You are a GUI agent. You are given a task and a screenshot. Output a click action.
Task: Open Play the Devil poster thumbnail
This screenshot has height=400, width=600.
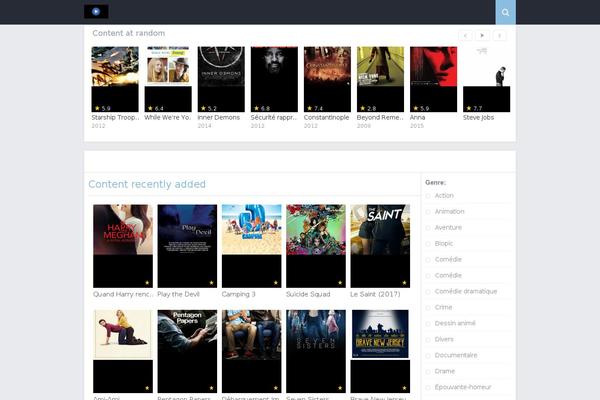pyautogui.click(x=187, y=246)
